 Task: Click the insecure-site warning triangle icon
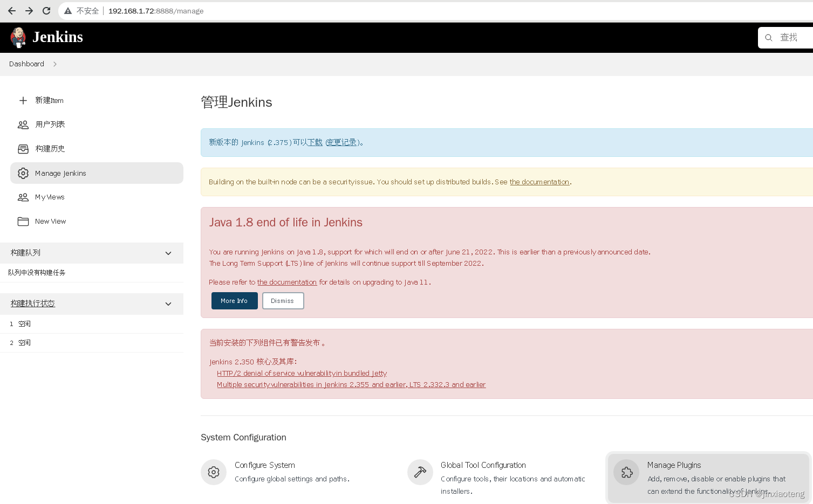tap(68, 11)
